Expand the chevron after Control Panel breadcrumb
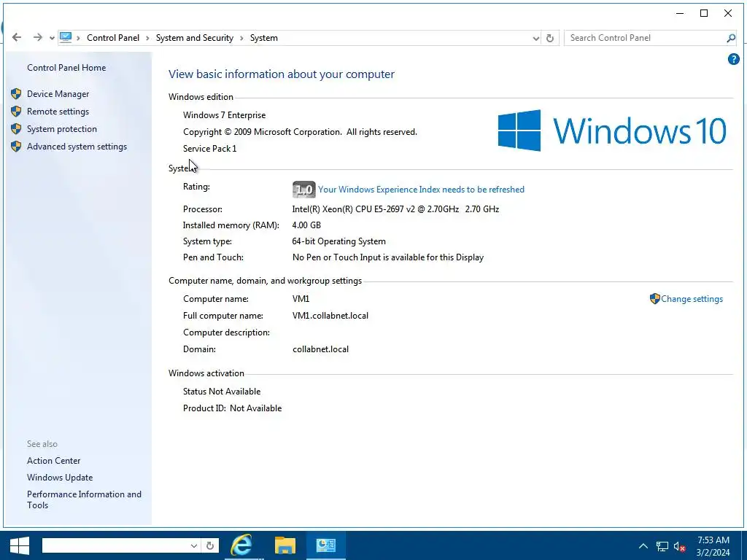The width and height of the screenshot is (747, 560). pos(147,38)
